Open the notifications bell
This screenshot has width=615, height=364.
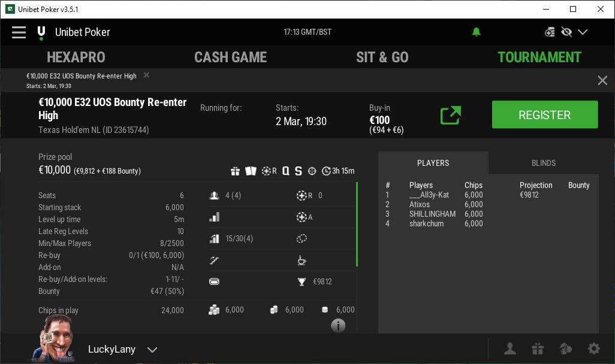476,32
